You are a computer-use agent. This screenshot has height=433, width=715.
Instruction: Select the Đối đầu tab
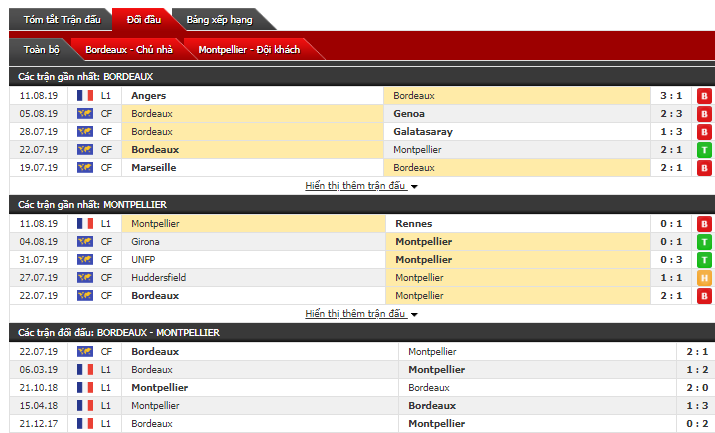[144, 20]
